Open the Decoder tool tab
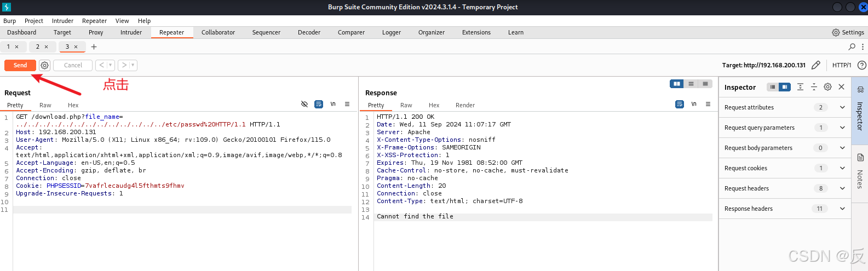The width and height of the screenshot is (868, 271). tap(309, 32)
